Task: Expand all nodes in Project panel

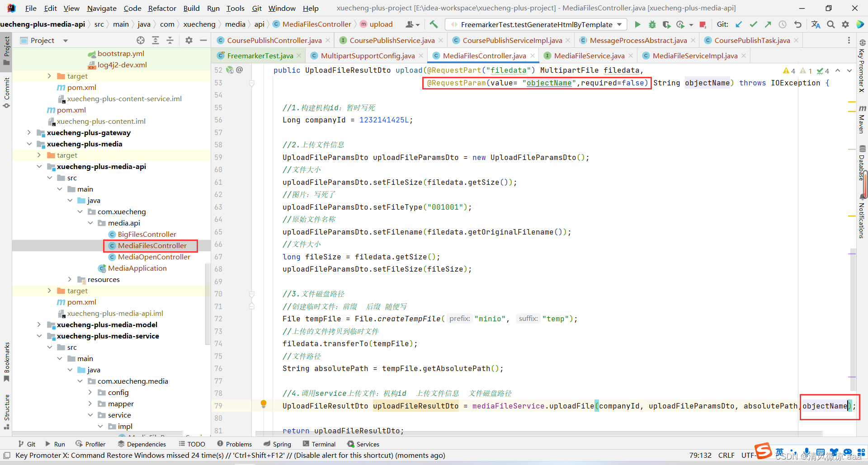Action: point(156,40)
